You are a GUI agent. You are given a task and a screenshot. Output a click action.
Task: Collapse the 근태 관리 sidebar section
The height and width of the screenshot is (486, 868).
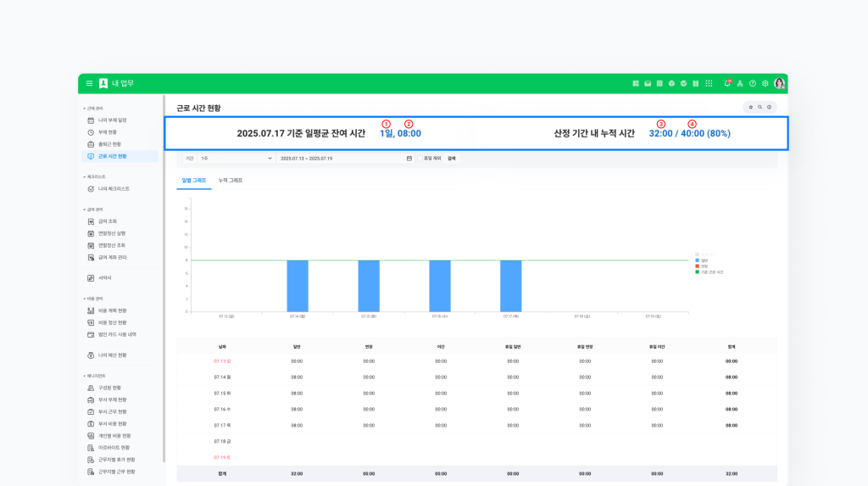pyautogui.click(x=93, y=109)
